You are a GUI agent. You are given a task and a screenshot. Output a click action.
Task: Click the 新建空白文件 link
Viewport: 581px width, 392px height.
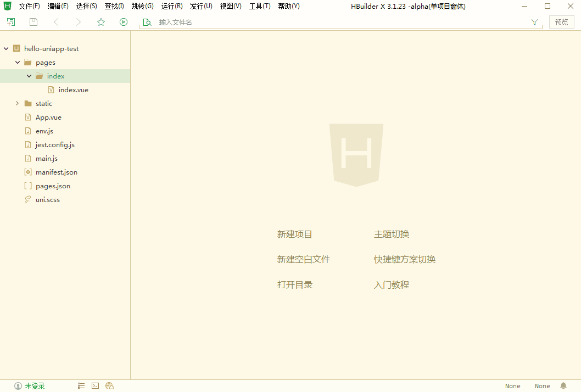tap(304, 259)
